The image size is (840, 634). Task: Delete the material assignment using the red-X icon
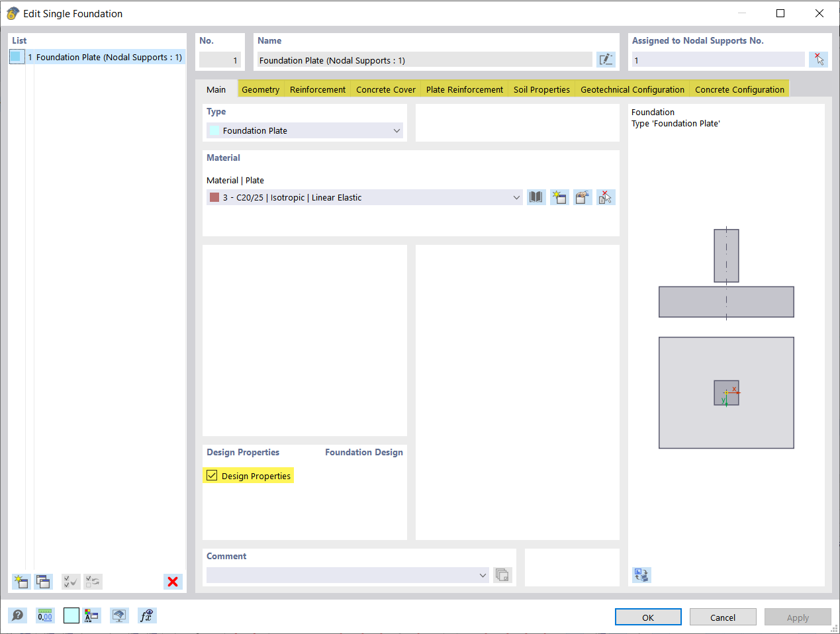pos(606,197)
